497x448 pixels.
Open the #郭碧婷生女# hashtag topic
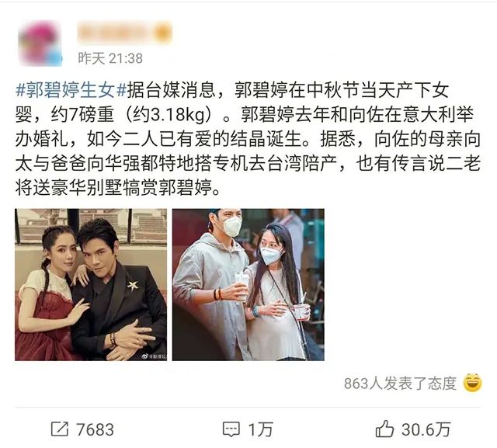click(x=71, y=91)
